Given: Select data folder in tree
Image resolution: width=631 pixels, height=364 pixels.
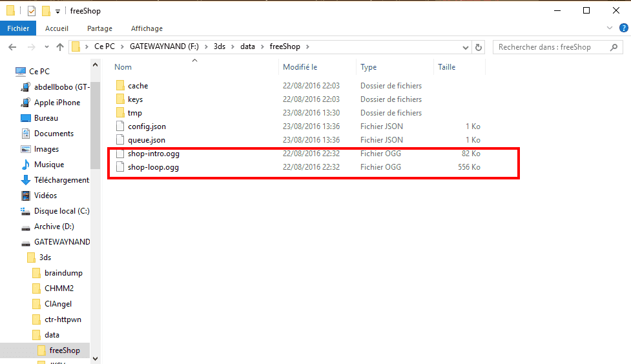Looking at the screenshot, I should pos(52,335).
